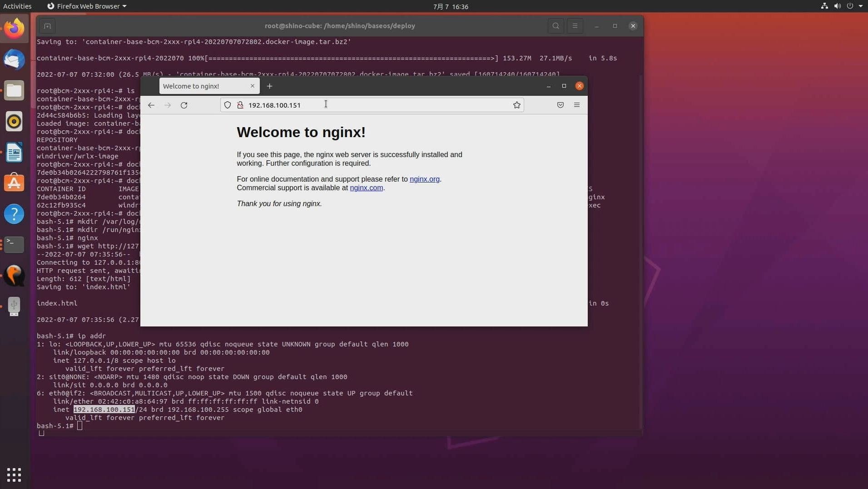Image resolution: width=868 pixels, height=489 pixels.
Task: Open Rhythmbox from the dock
Action: pos(14,121)
